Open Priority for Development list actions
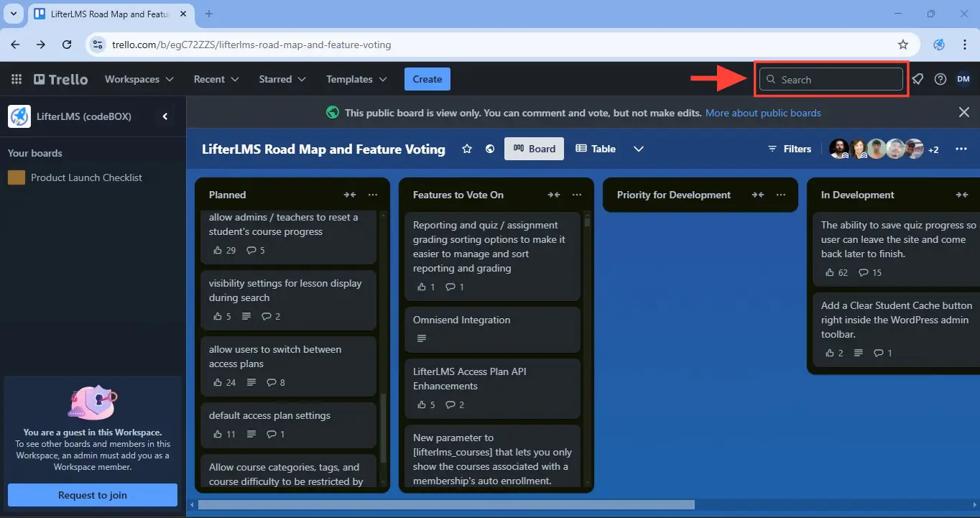Viewport: 980px width, 518px height. tap(781, 195)
